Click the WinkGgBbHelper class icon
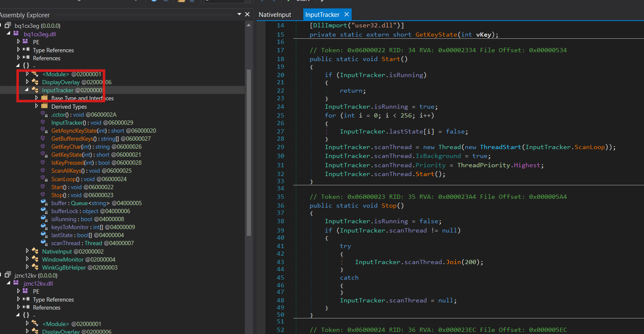644x334 pixels. tap(35, 267)
